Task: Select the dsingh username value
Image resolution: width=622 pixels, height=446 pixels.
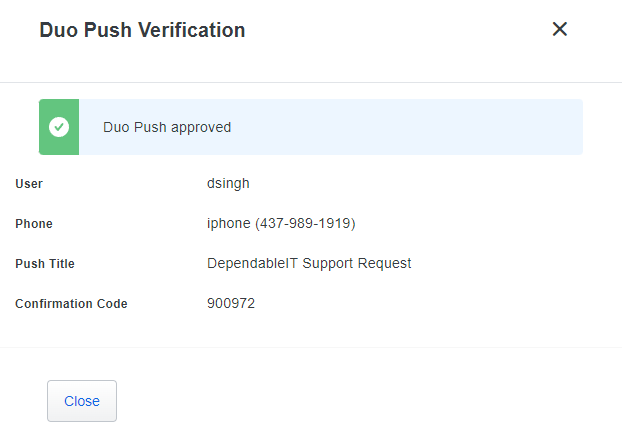Action: [x=228, y=184]
